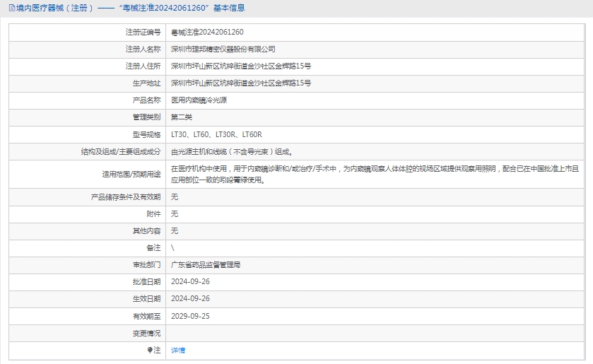Click the 生效日期 row label
The height and width of the screenshot is (364, 593).
pos(146,299)
